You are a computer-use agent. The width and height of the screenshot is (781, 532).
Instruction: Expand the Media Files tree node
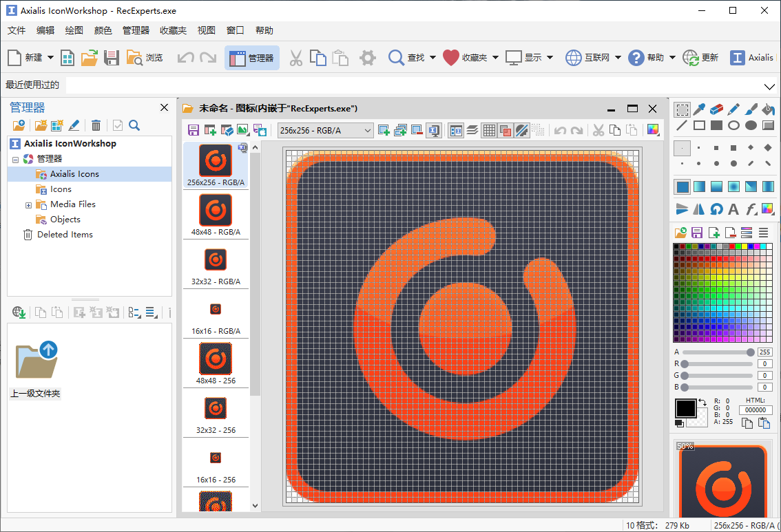point(28,204)
